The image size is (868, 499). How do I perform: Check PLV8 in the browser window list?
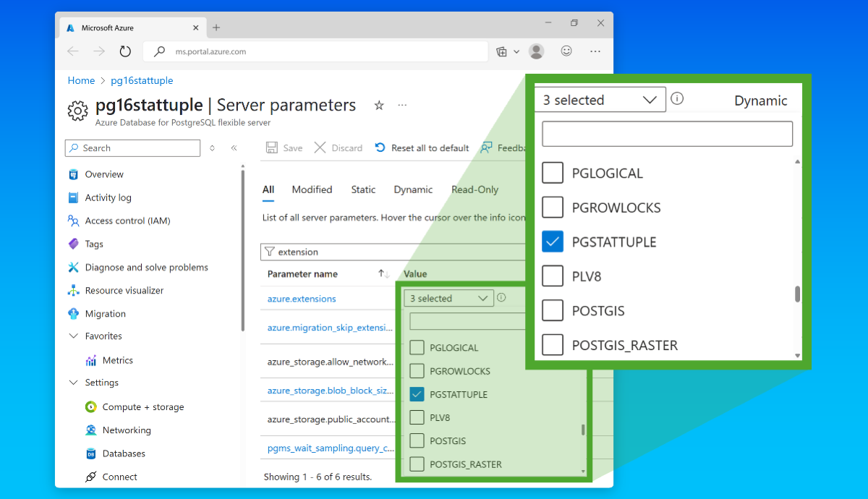click(x=417, y=417)
